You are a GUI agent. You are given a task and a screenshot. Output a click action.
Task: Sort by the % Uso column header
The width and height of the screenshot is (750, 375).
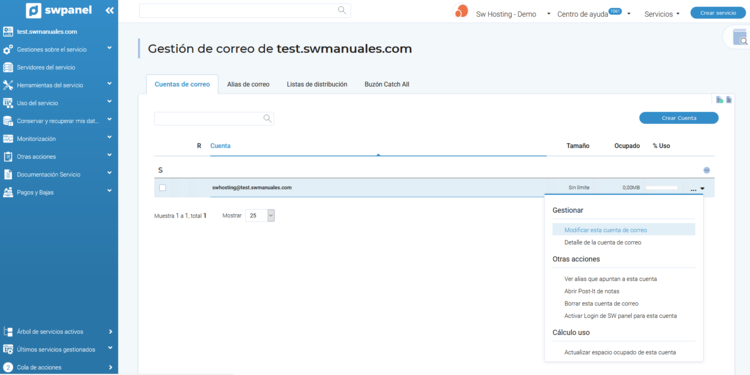point(662,146)
